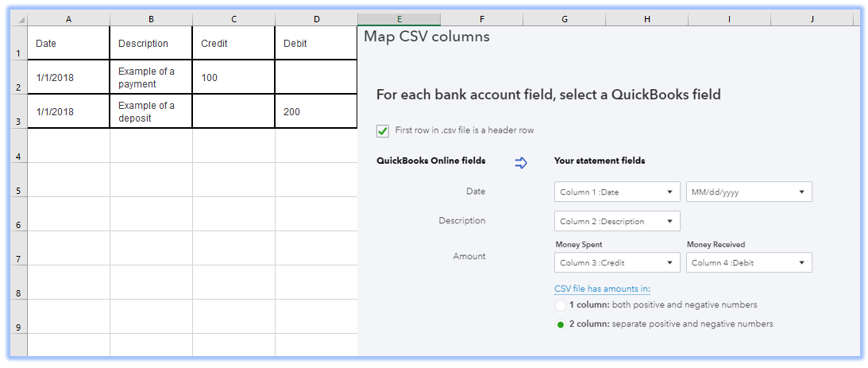Select row 7 header
This screenshot has width=868, height=368.
pos(19,248)
